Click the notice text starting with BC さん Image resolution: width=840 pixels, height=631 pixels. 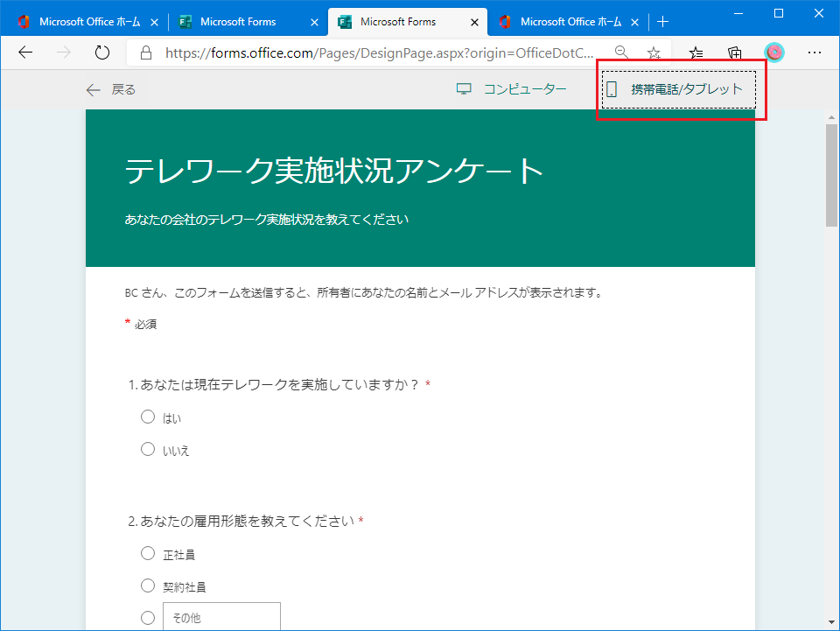click(364, 292)
